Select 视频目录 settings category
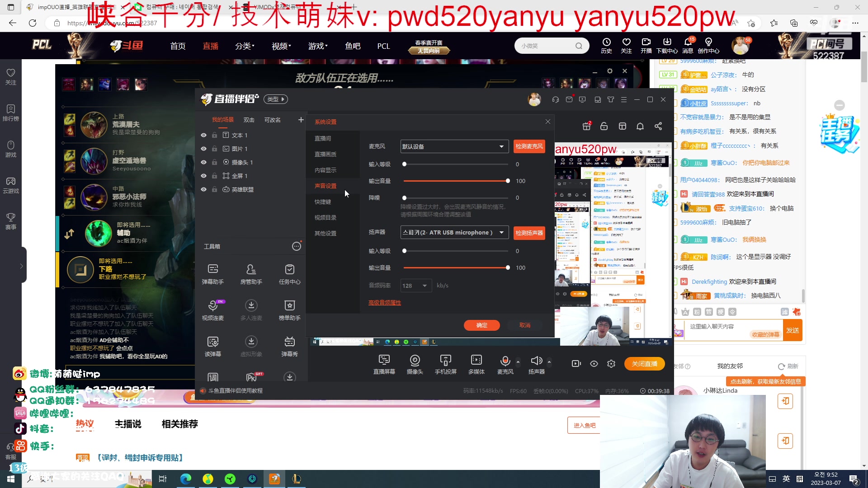Screen dimensions: 868x488 pyautogui.click(x=325, y=217)
